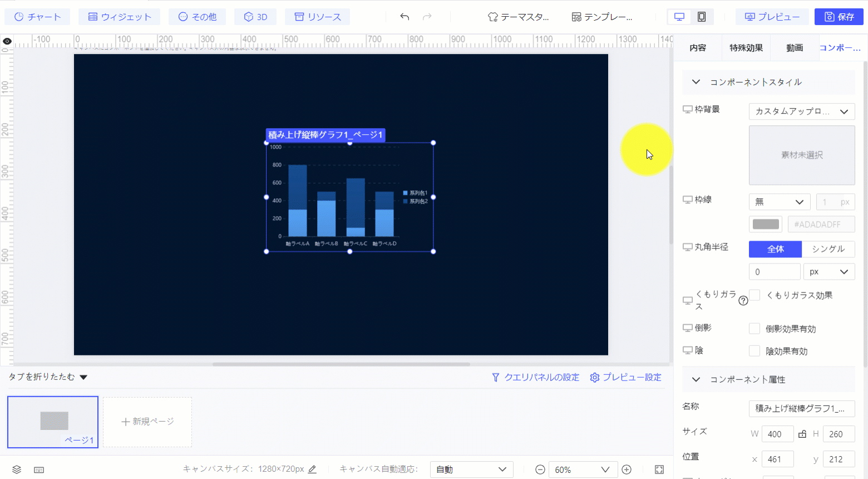Open the テーマスタ... theme settings
The width and height of the screenshot is (868, 479).
[518, 17]
